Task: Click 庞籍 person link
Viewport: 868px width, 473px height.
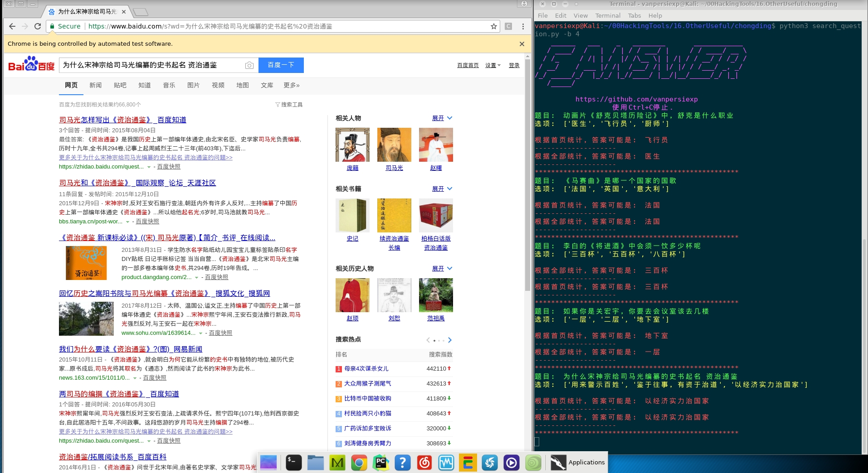Action: [x=352, y=168]
